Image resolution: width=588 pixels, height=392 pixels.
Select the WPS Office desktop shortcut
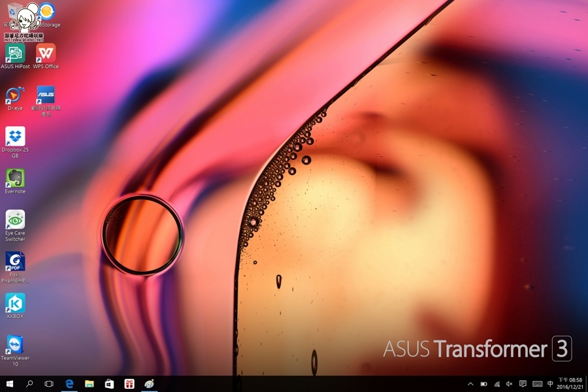coord(46,56)
